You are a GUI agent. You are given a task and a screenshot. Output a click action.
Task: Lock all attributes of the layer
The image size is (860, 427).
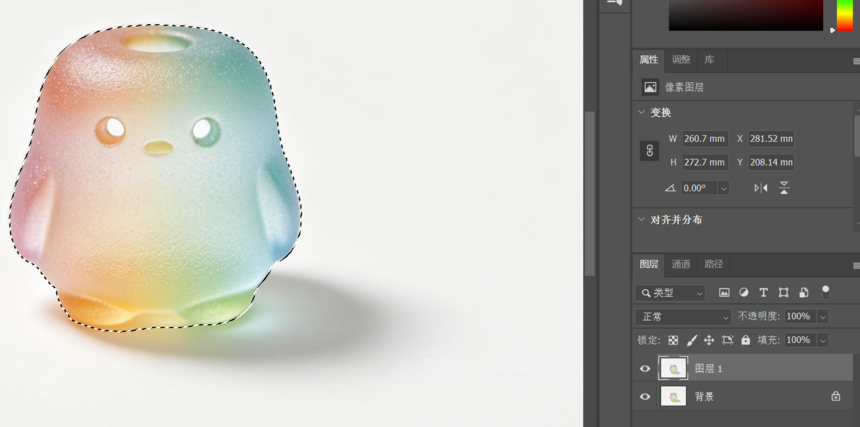point(745,340)
